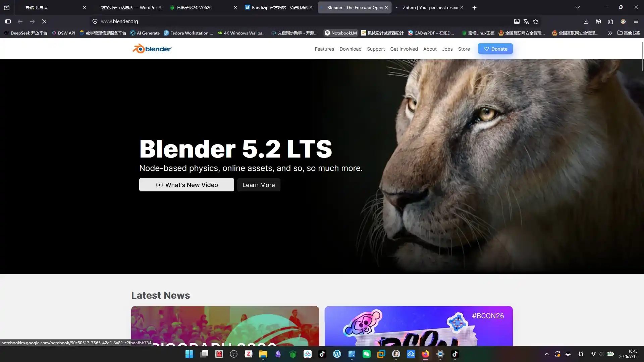
Task: Open the Firefox account avatar
Action: (623, 21)
